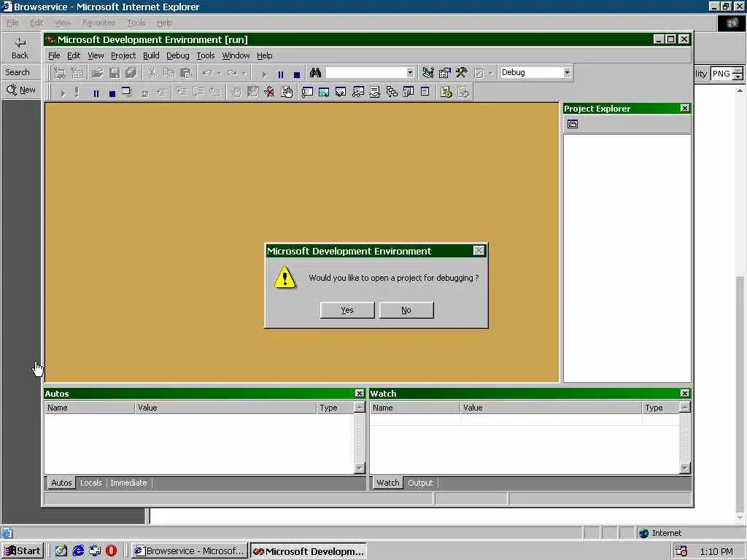
Task: Select the Autos tab at bottom
Action: tap(61, 483)
